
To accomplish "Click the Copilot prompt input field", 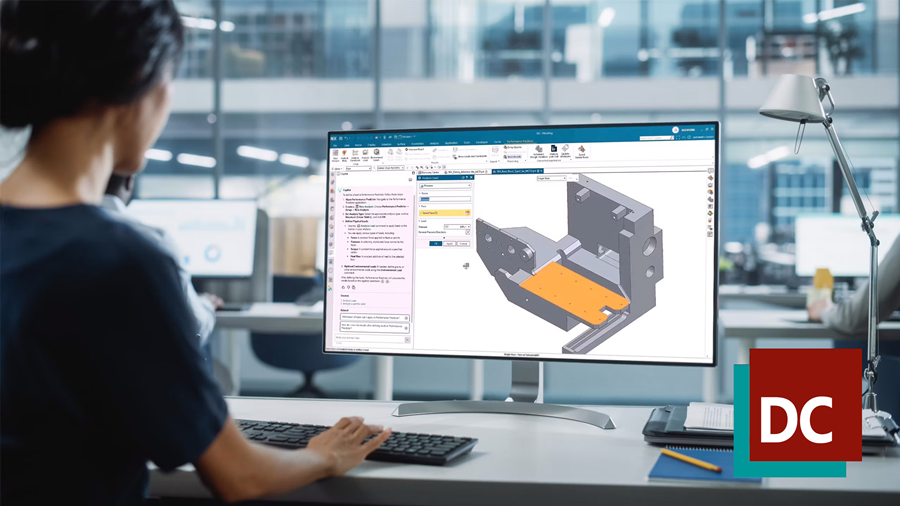I will [x=368, y=340].
